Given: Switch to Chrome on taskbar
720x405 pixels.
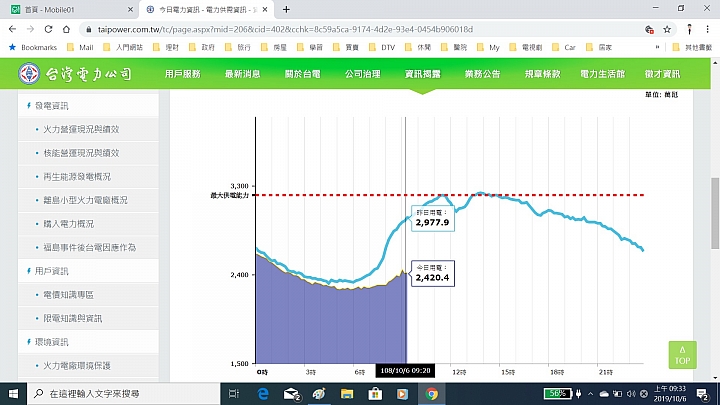Looking at the screenshot, I should click(431, 394).
